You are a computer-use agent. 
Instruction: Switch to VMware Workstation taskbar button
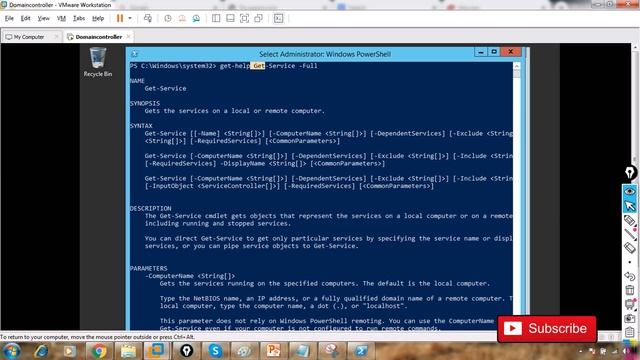[156, 351]
